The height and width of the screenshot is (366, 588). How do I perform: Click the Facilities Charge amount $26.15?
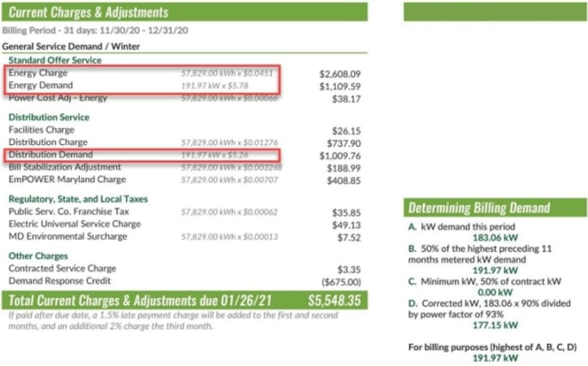click(346, 130)
